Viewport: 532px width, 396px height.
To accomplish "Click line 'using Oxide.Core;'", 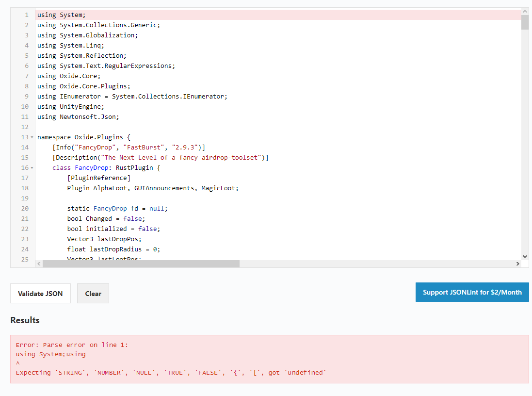I will (x=69, y=76).
